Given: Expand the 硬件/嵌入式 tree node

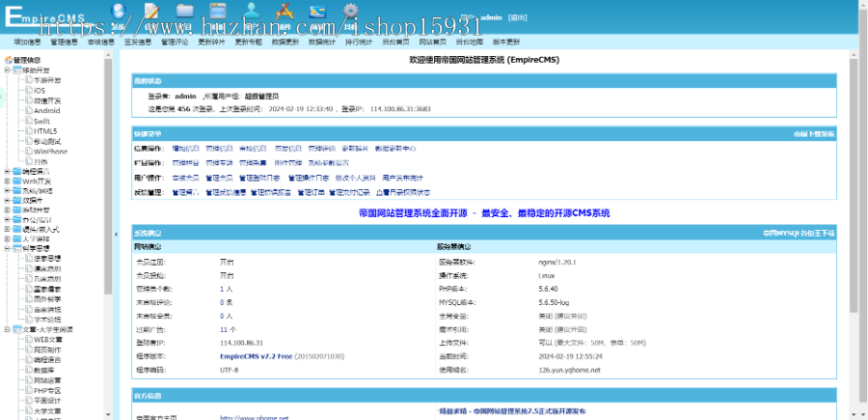Looking at the screenshot, I should [7, 229].
